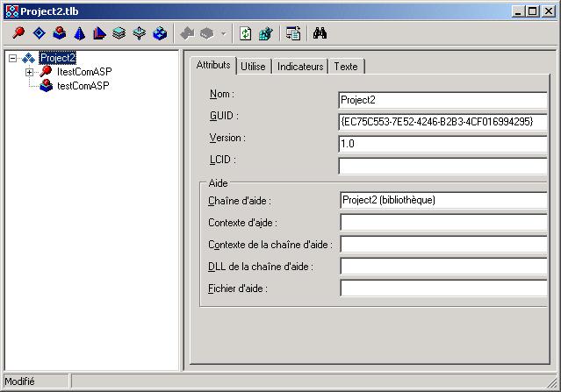This screenshot has width=561, height=392.
Task: Click the binoculars search icon
Action: point(320,34)
